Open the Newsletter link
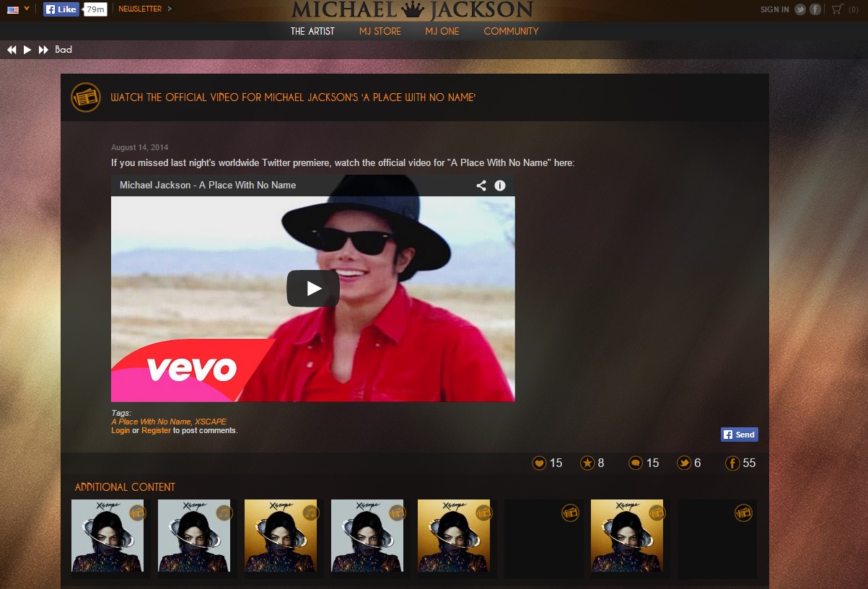Viewport: 868px width, 589px height. pyautogui.click(x=140, y=9)
